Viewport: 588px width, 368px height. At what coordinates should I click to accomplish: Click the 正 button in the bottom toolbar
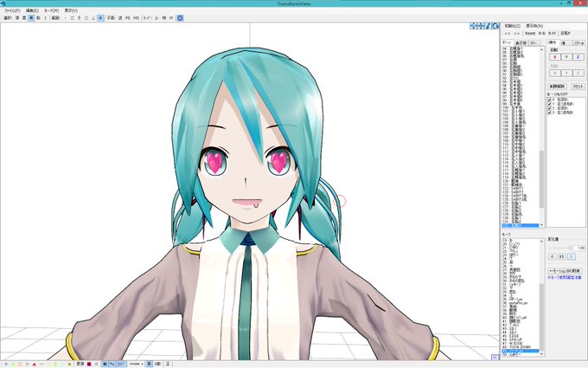[168, 365]
